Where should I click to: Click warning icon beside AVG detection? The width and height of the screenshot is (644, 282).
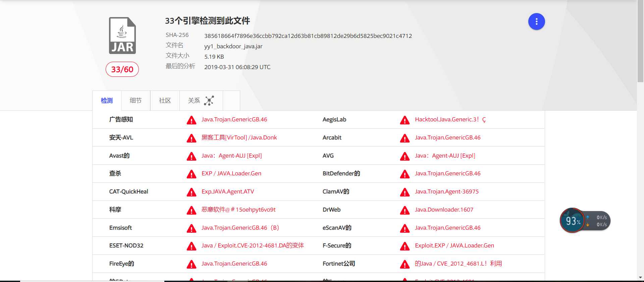point(405,156)
